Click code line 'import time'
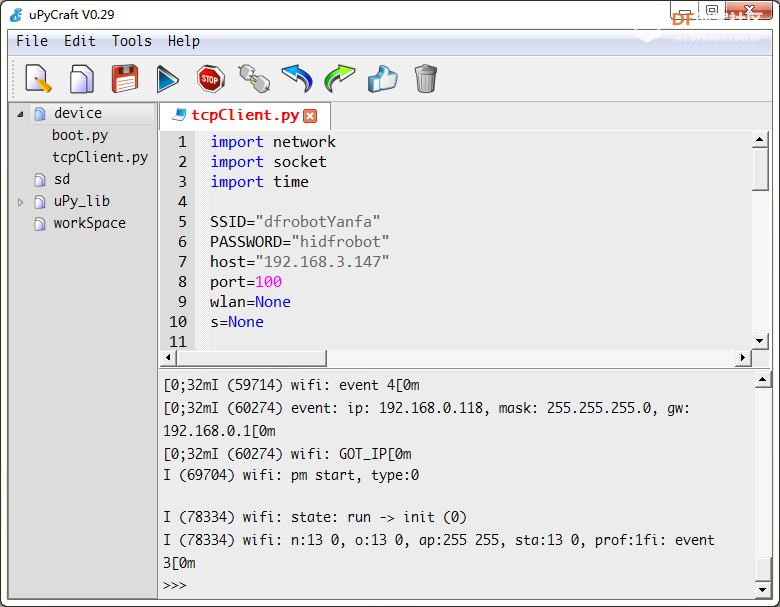Image resolution: width=780 pixels, height=607 pixels. 259,182
